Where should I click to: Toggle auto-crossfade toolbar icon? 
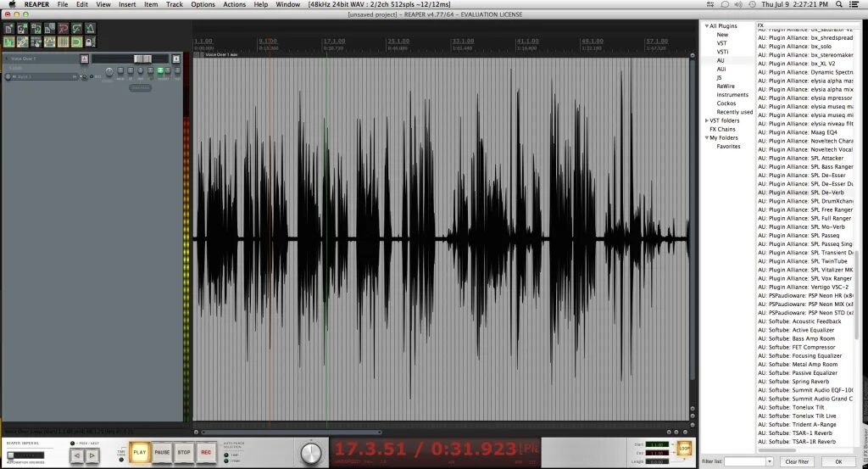[x=8, y=42]
